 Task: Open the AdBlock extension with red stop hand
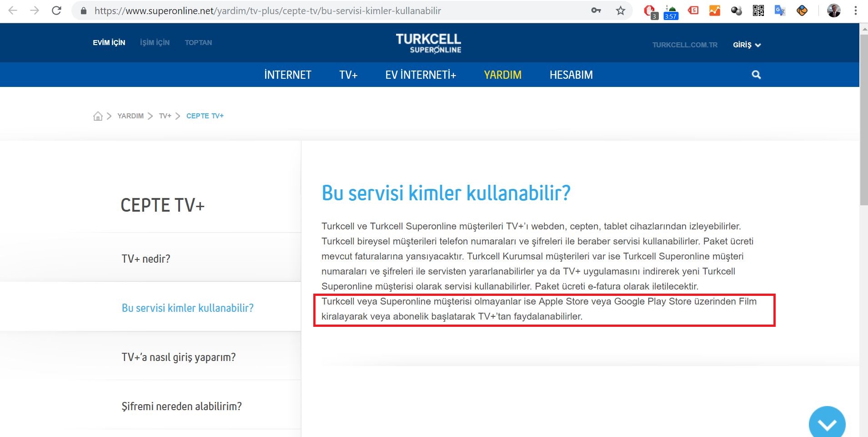point(650,11)
